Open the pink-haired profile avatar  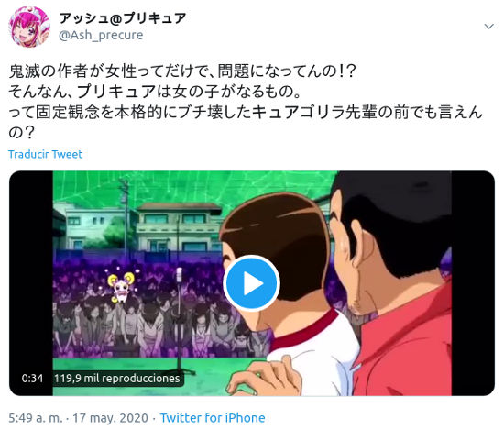[x=29, y=27]
